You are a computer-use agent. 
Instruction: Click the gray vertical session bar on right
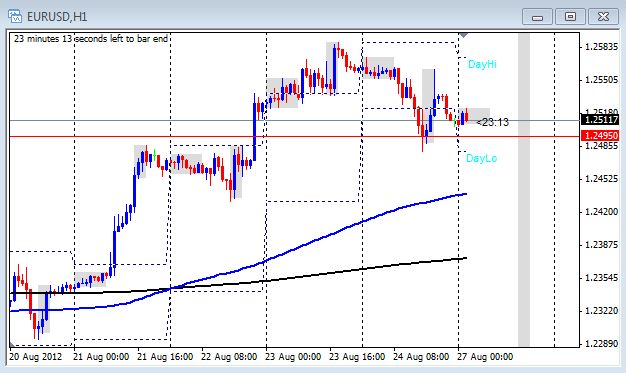coord(524,190)
